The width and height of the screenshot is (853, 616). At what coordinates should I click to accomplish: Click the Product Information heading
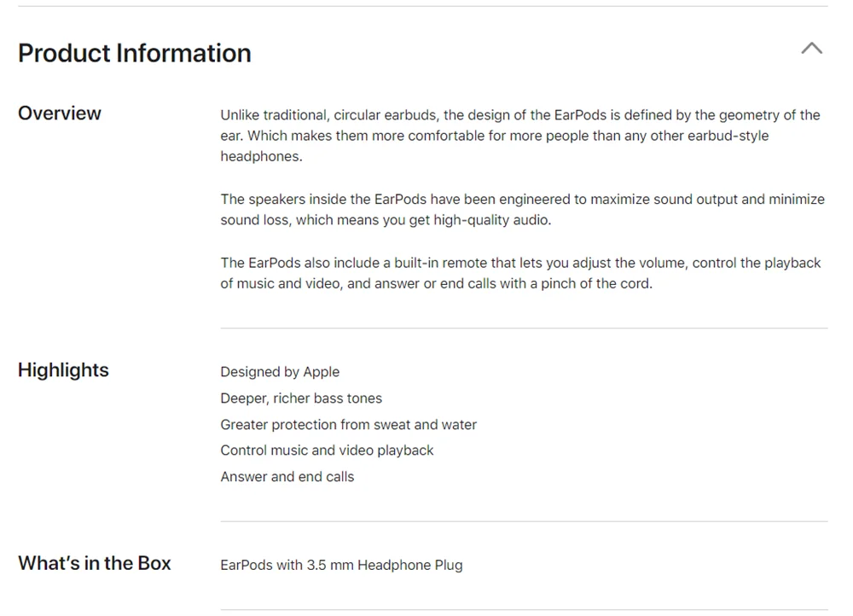point(135,53)
